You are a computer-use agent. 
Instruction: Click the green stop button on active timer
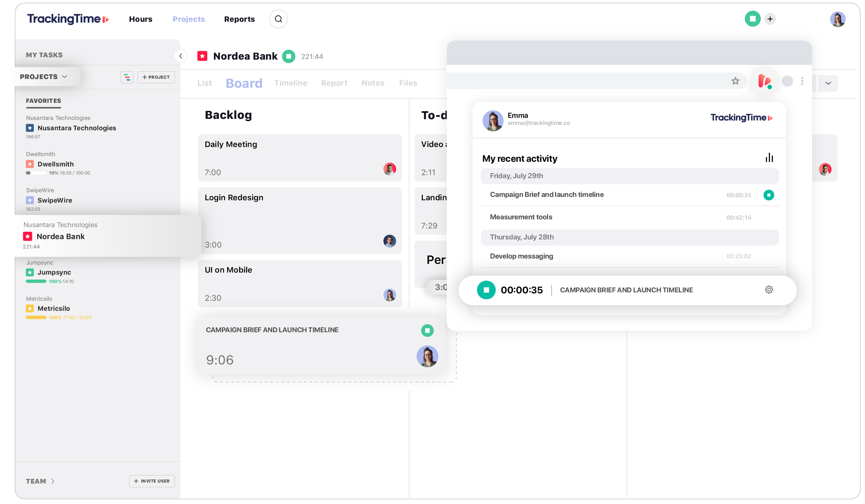pos(486,290)
